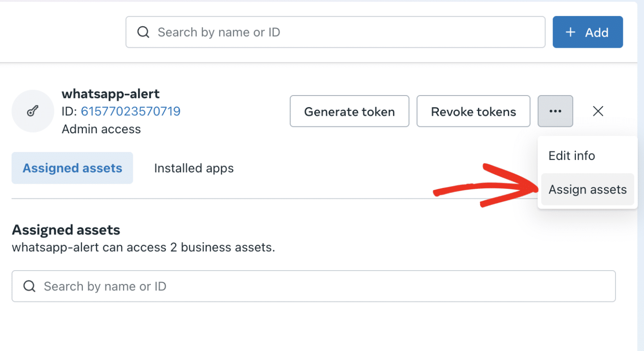Open the ID link 61577023570719

click(131, 111)
